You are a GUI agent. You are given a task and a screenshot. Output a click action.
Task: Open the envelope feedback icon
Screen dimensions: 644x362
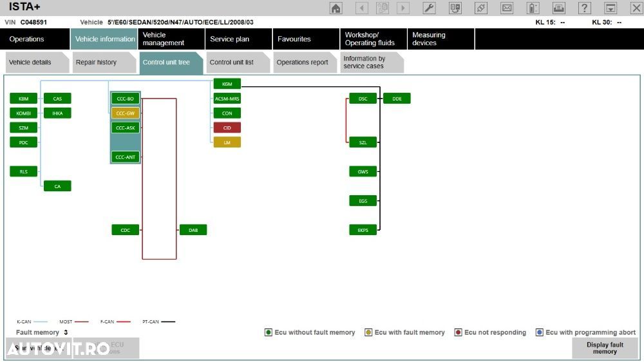[x=507, y=8]
